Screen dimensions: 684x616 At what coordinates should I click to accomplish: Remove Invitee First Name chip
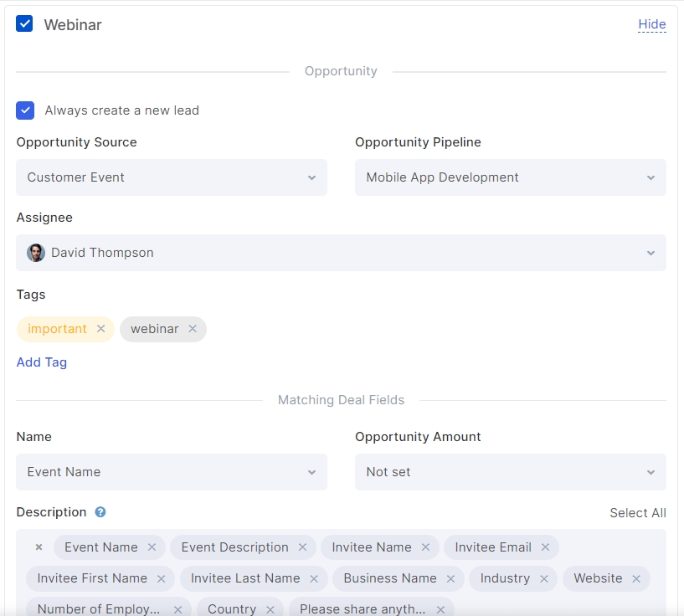click(x=161, y=578)
